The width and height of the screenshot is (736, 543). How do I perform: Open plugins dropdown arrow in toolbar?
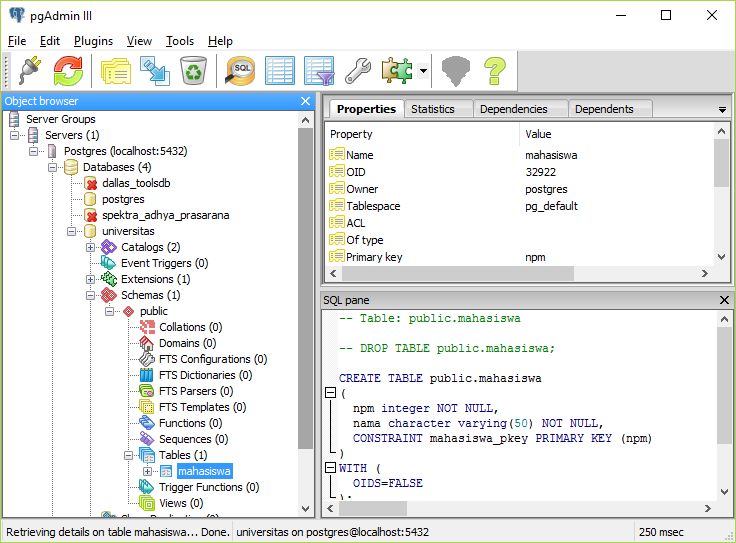pos(423,71)
